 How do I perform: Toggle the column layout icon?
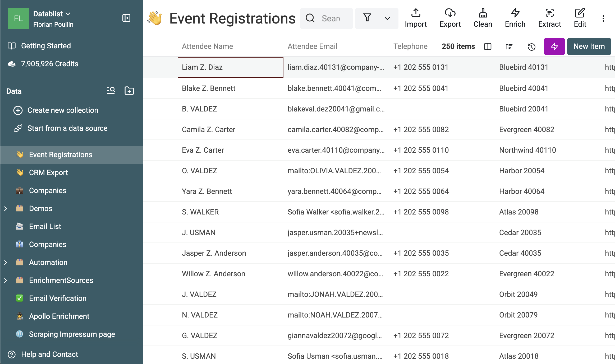488,46
